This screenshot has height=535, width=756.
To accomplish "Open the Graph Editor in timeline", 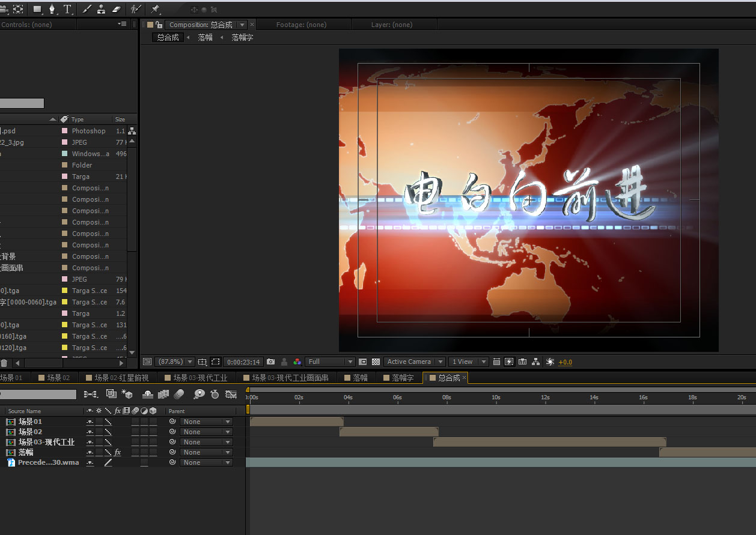I will [231, 394].
